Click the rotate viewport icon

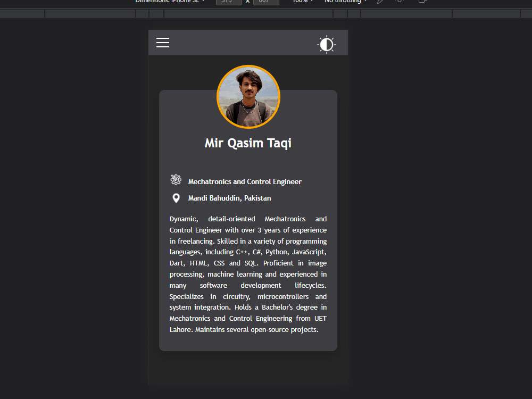coord(400,2)
